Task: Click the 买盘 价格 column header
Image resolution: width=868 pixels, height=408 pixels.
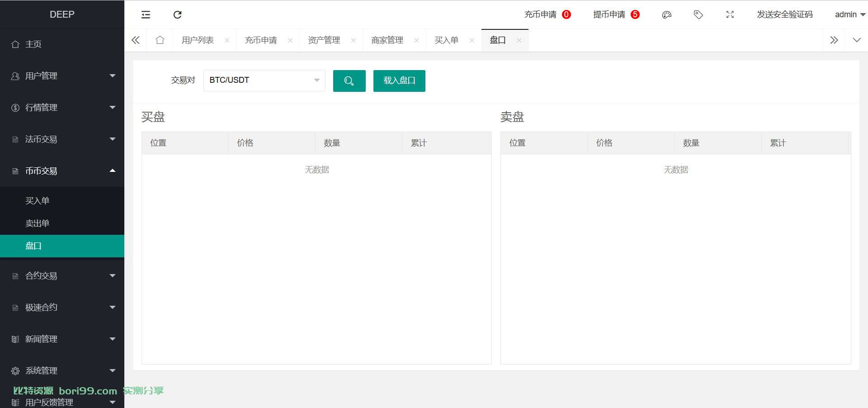Action: click(x=272, y=143)
